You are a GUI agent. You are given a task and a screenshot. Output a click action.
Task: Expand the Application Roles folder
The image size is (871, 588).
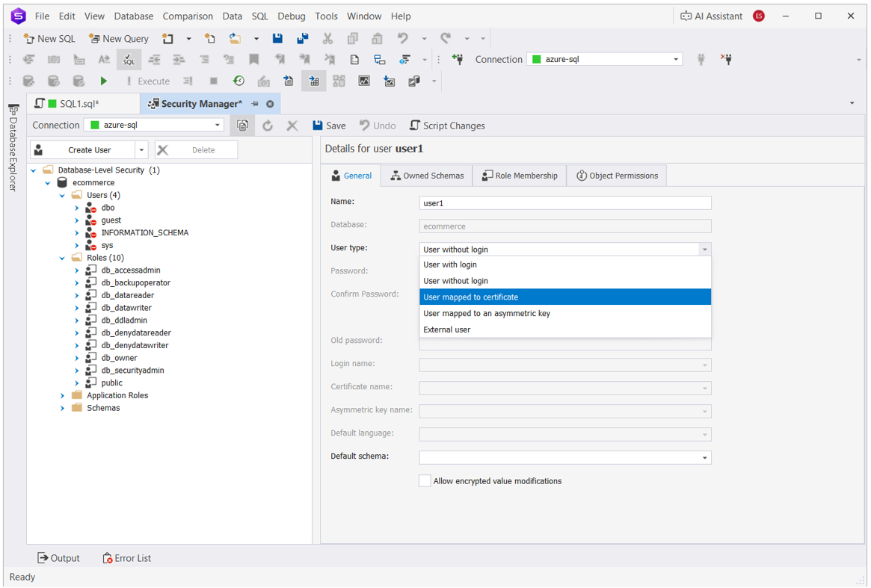(62, 396)
